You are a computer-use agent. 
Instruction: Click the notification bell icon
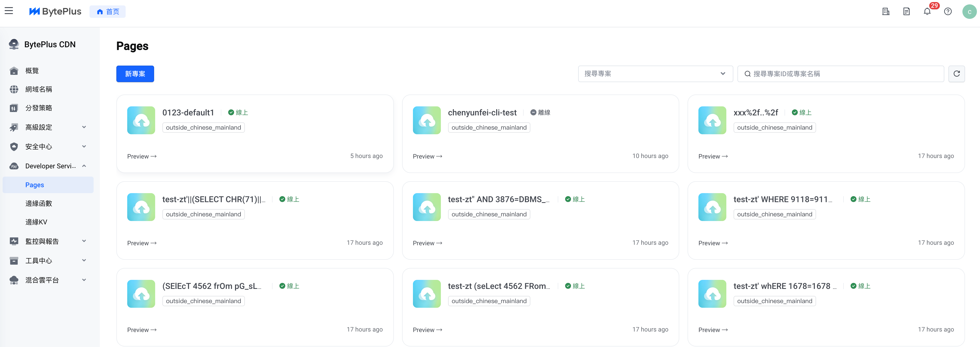coord(927,11)
